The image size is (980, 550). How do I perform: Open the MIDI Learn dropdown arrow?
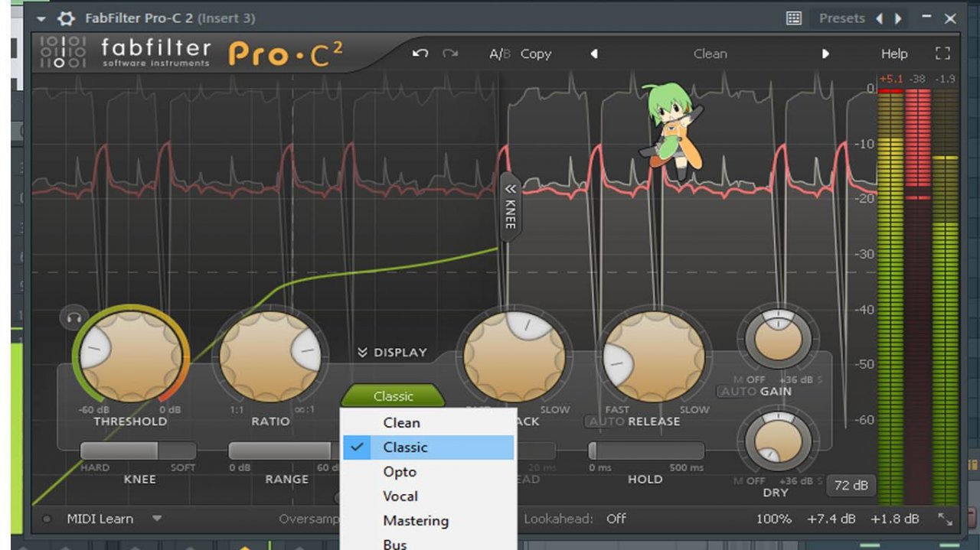click(x=156, y=519)
